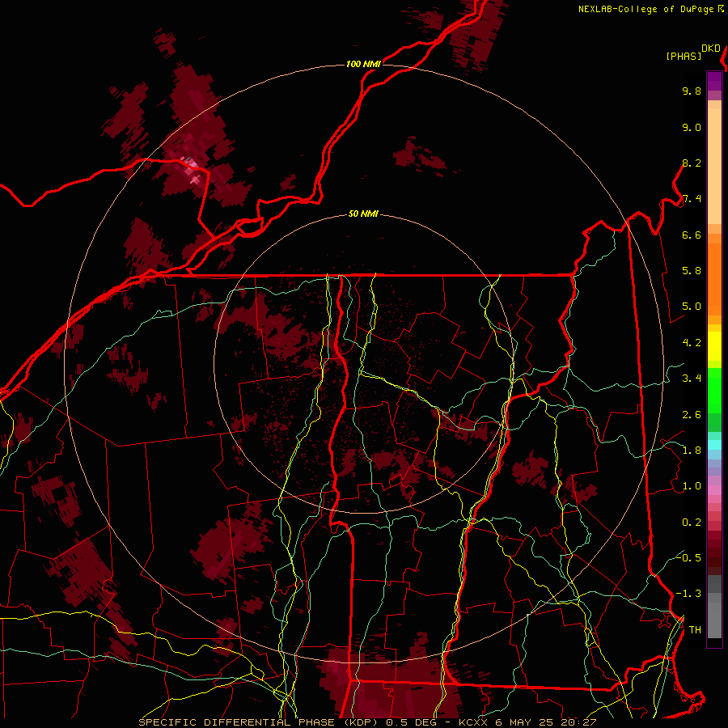The height and width of the screenshot is (728, 728).
Task: Click the -0.5 legend value
Action: pyautogui.click(x=688, y=557)
